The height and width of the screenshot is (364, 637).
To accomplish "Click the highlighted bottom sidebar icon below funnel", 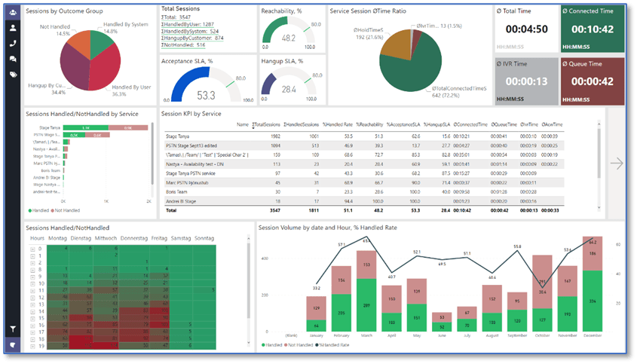I will pyautogui.click(x=13, y=345).
